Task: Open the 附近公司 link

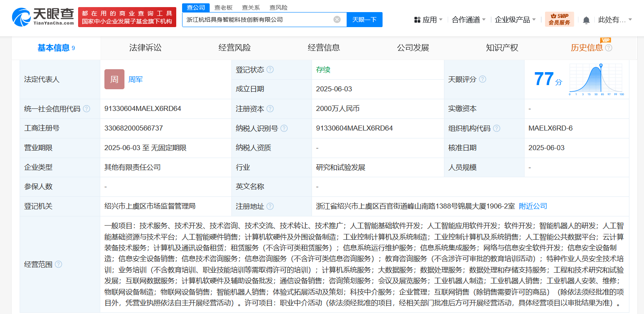Action: [533, 206]
